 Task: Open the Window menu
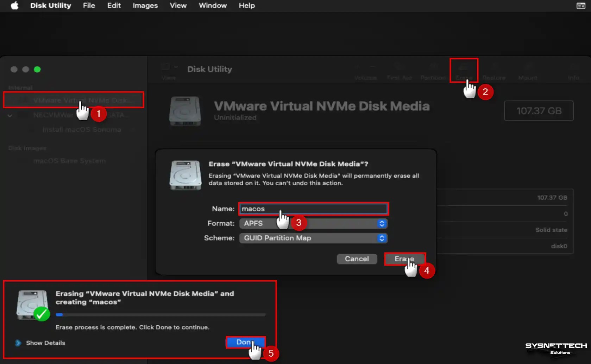point(213,6)
